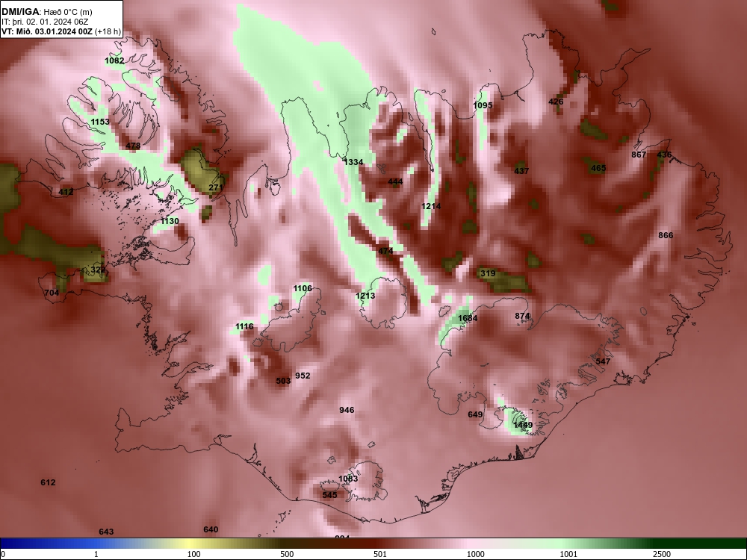747x560 pixels.
Task: Click the 1153 height label
Action: point(100,122)
